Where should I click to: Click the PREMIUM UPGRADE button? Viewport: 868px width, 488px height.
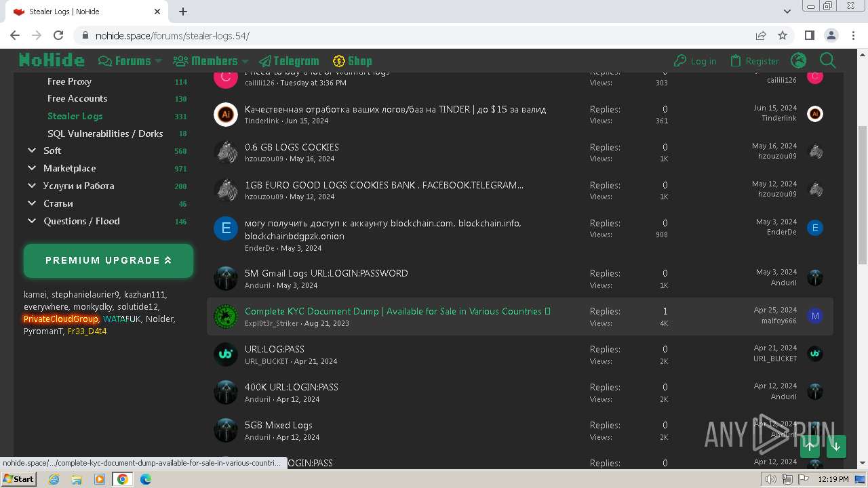pos(108,261)
